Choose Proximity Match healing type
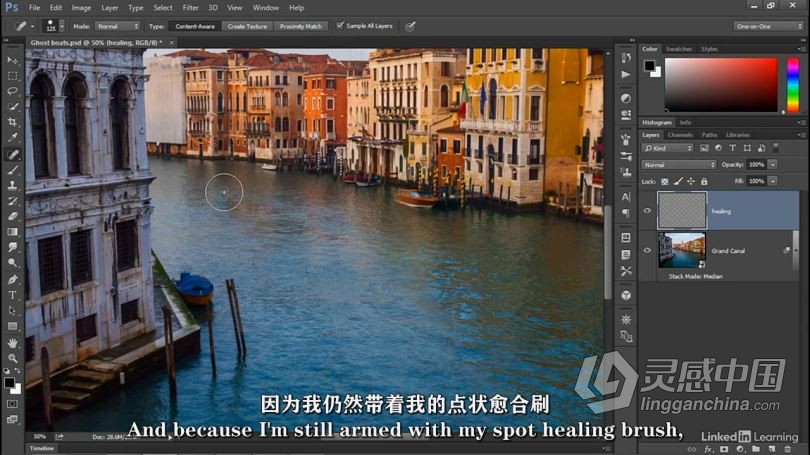 (301, 26)
